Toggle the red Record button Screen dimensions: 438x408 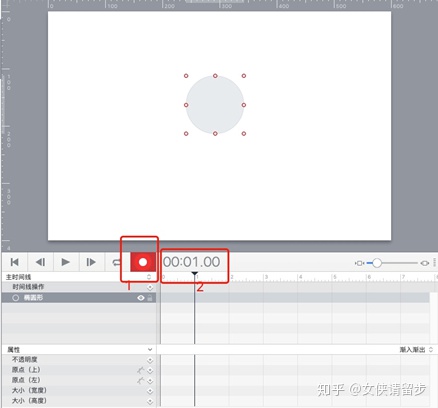(143, 262)
